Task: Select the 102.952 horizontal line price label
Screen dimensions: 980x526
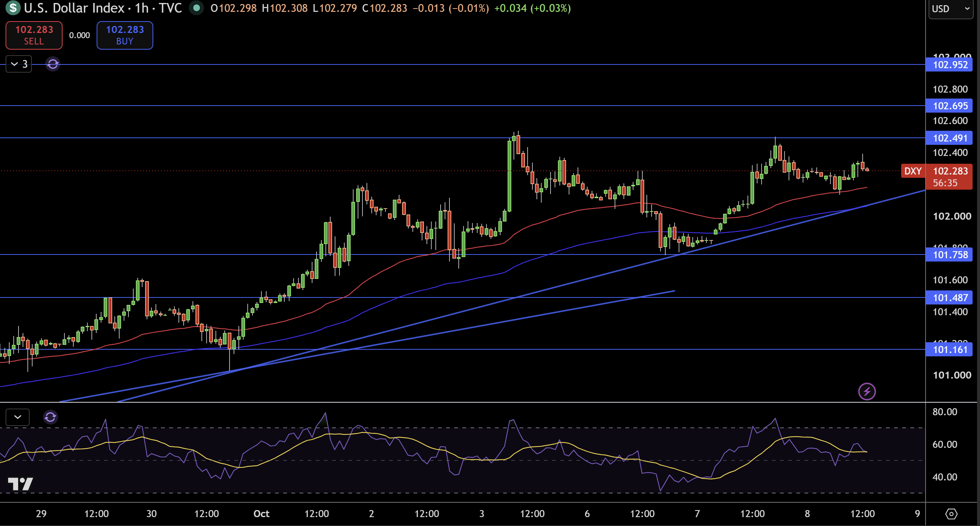Action: point(949,65)
